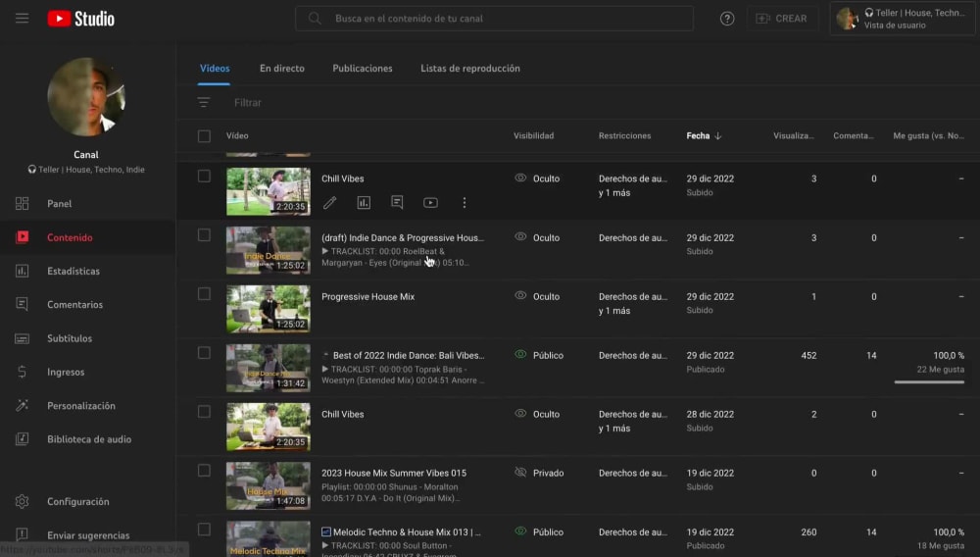980x557 pixels.
Task: Open Configuración in the sidebar
Action: tap(87, 501)
